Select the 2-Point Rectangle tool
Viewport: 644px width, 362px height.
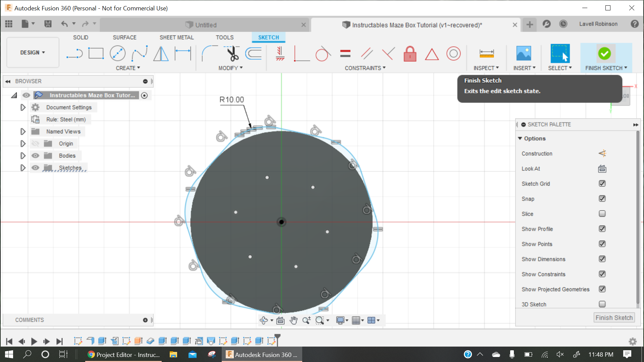pyautogui.click(x=96, y=54)
